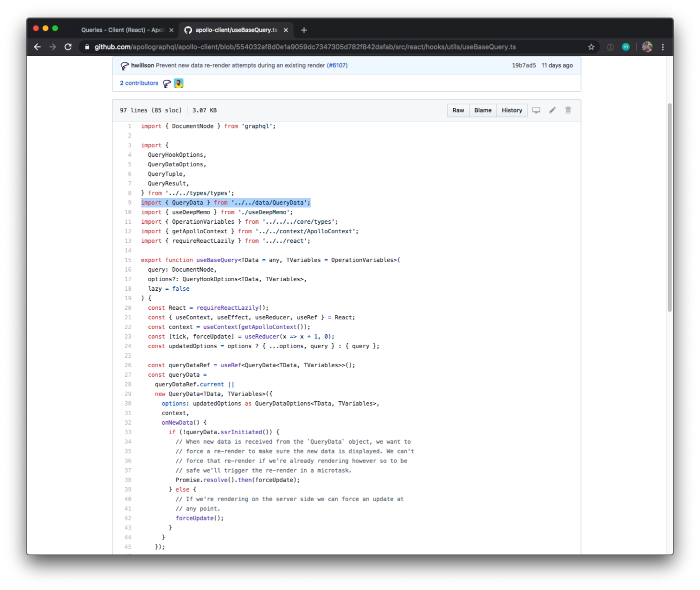700x590 pixels.
Task: Open the Chrome profile avatar
Action: point(647,47)
